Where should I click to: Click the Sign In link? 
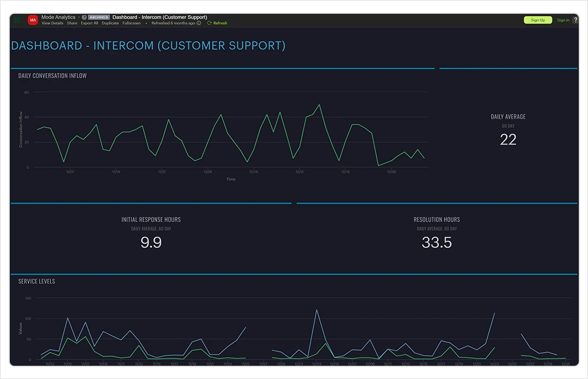coord(563,20)
